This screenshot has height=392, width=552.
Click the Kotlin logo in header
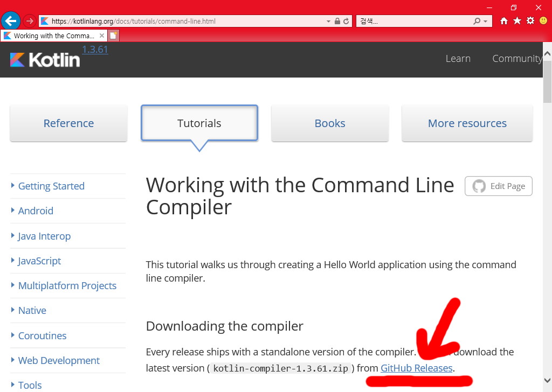45,60
